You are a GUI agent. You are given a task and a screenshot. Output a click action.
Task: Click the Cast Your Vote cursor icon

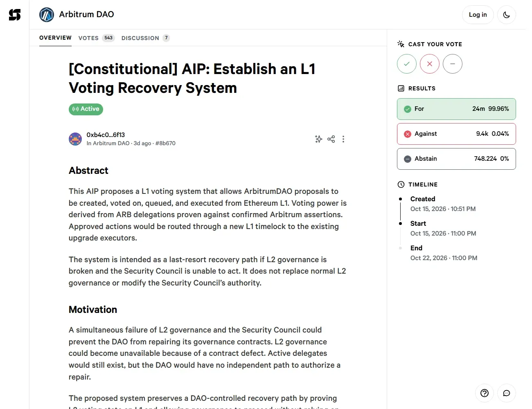tap(401, 44)
